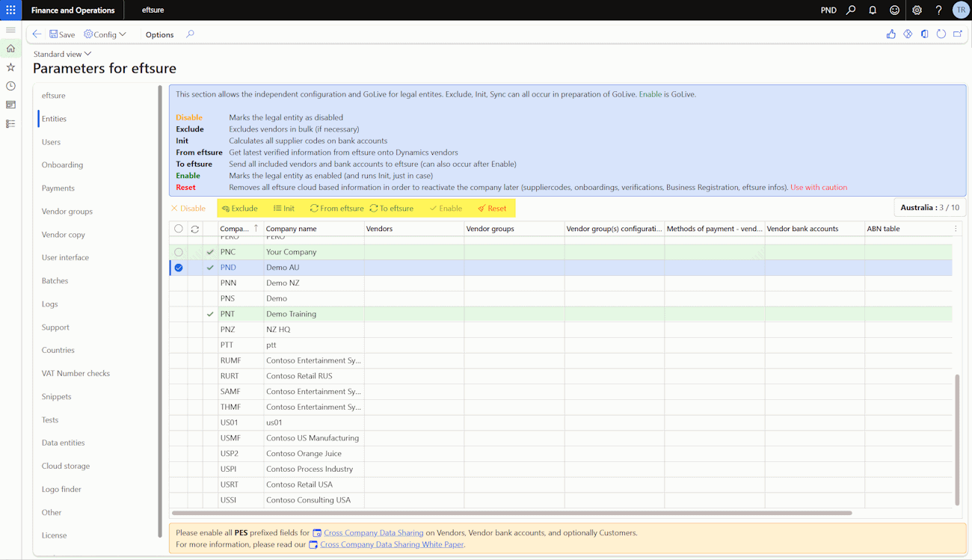
Task: Click the To eftsure sync button
Action: [x=392, y=209]
